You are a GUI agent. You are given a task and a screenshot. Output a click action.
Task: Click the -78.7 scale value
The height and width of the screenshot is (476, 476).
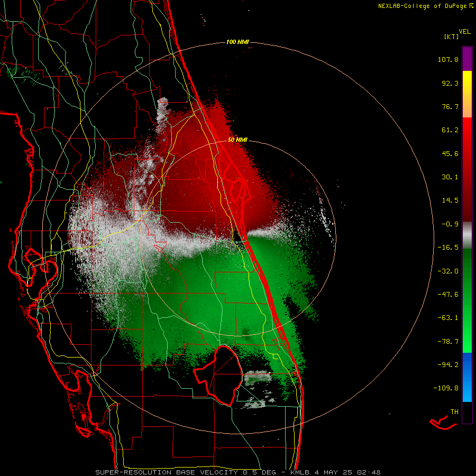coord(448,342)
